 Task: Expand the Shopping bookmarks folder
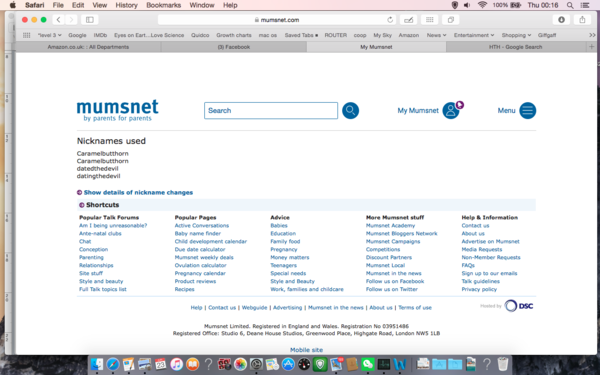tap(516, 35)
